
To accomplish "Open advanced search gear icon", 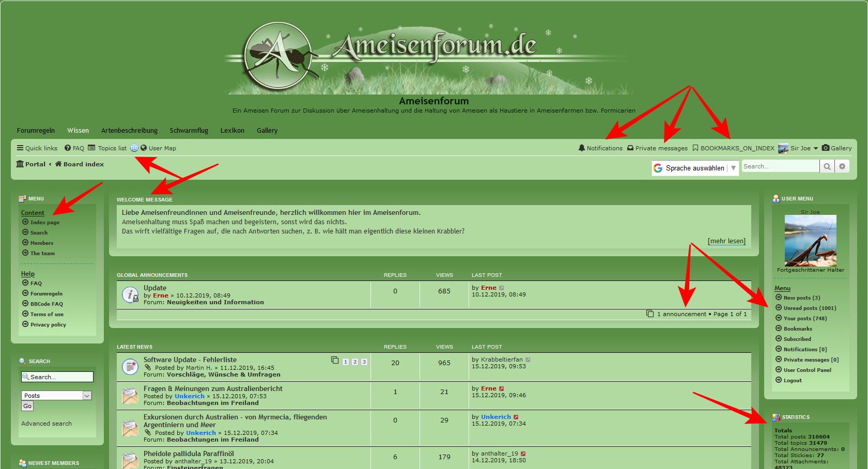I will [x=842, y=166].
